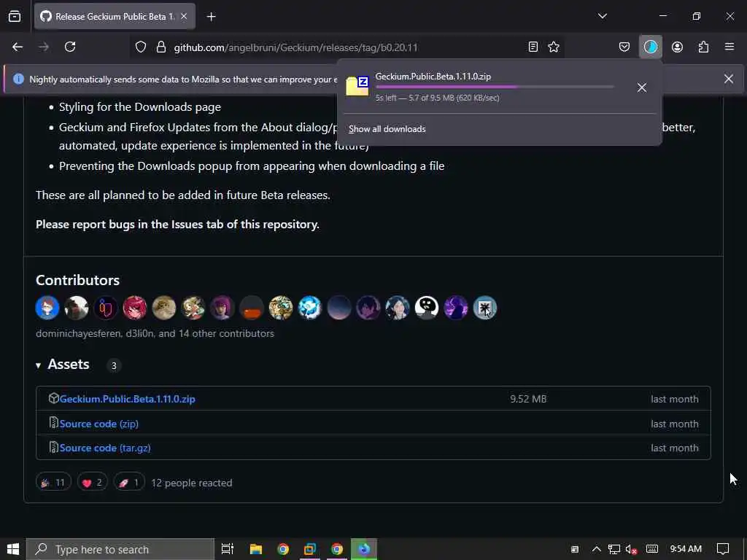747x560 pixels.
Task: Download Source code (zip)
Action: click(99, 424)
